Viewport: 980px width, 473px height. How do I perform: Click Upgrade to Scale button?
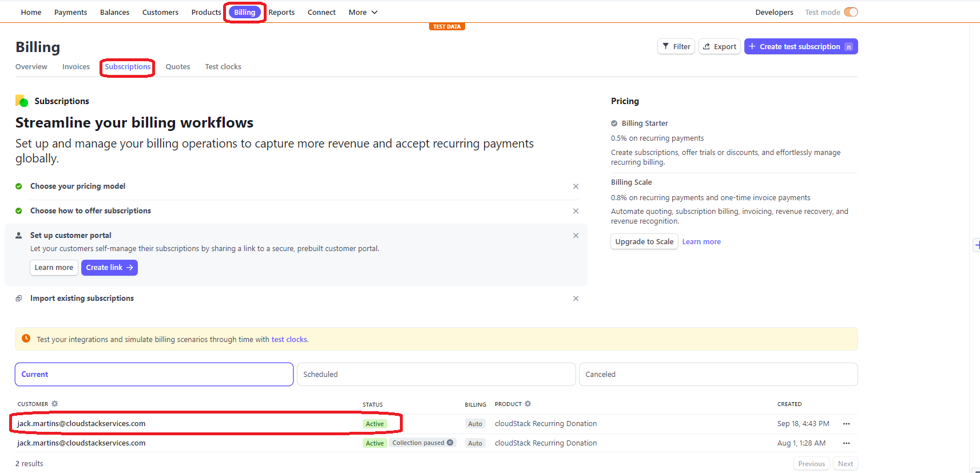(x=644, y=241)
